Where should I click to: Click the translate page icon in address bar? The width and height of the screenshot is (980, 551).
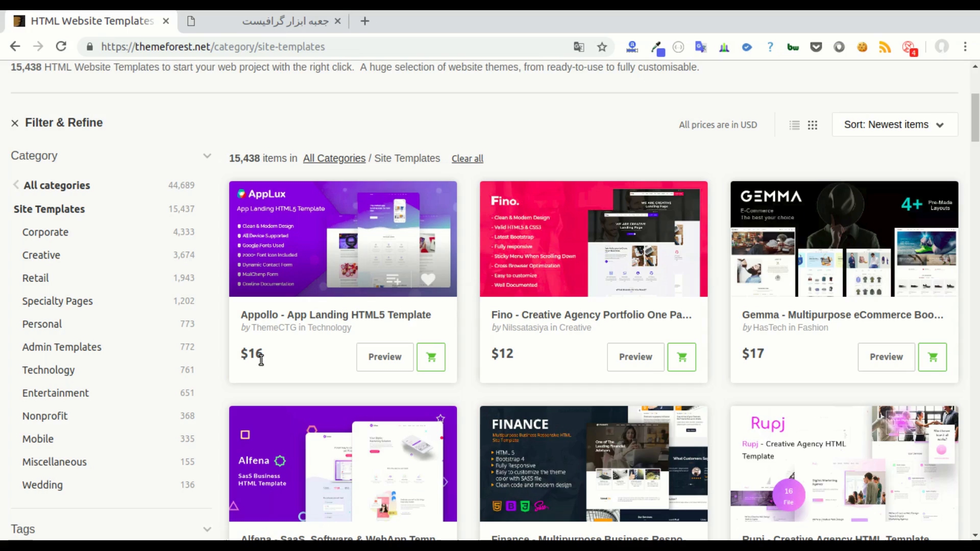pos(579,47)
